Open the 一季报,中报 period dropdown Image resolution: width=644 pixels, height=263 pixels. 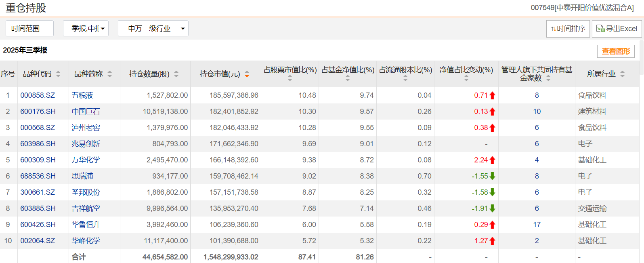click(86, 28)
